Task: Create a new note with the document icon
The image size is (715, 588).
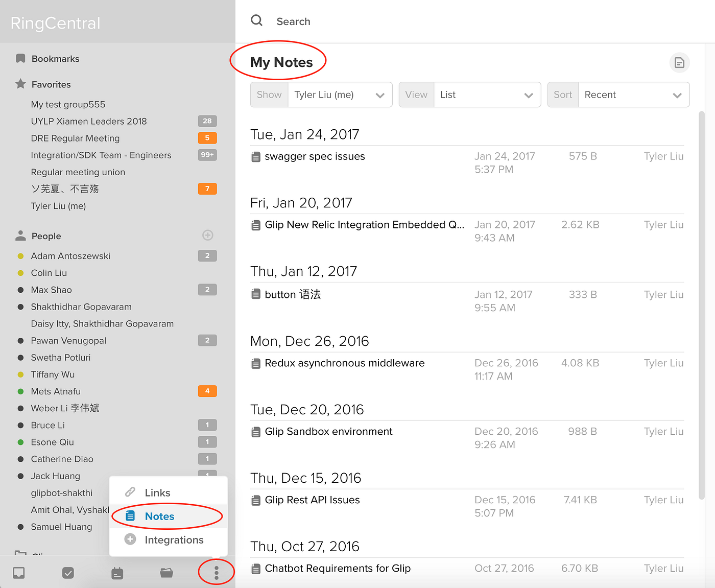Action: [x=679, y=62]
